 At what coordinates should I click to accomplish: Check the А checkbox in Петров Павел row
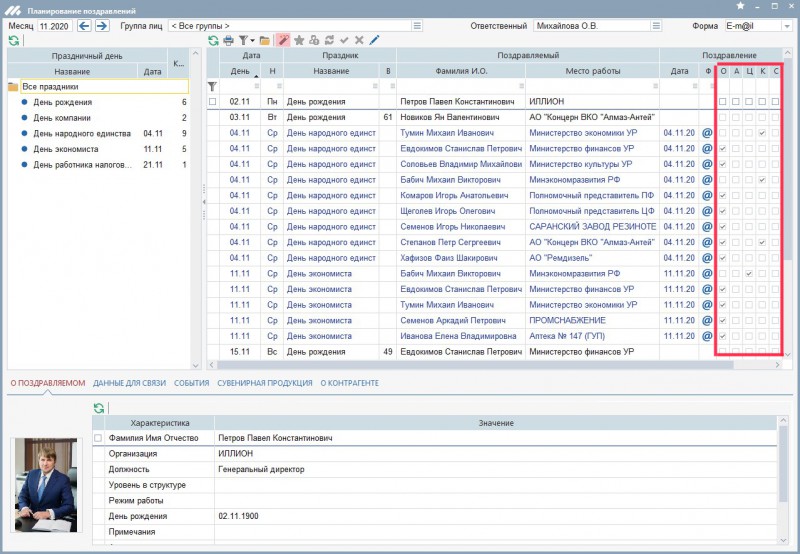[736, 102]
